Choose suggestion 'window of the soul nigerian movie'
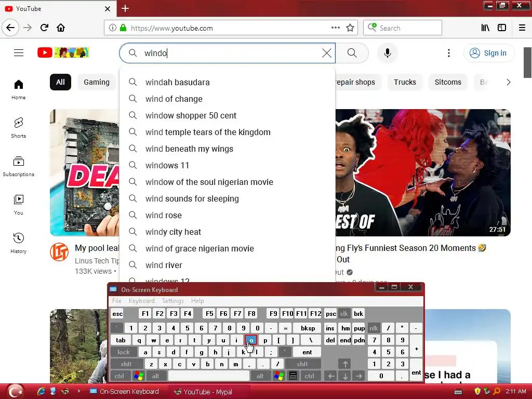This screenshot has height=399, width=532. coord(228,182)
